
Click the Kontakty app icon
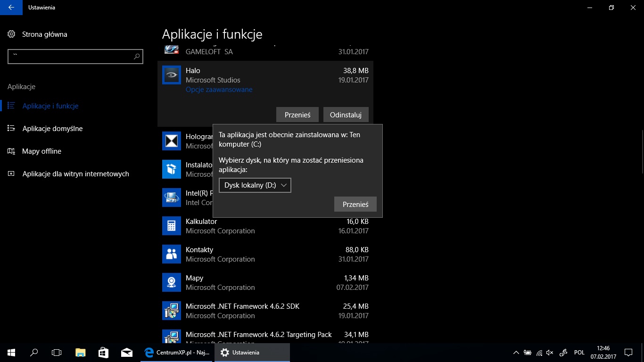pyautogui.click(x=172, y=254)
